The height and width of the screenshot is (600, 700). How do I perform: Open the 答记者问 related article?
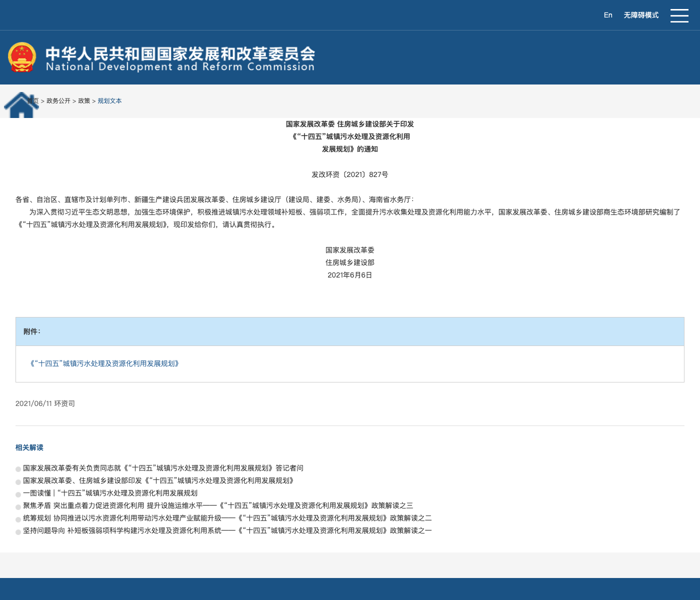(163, 468)
